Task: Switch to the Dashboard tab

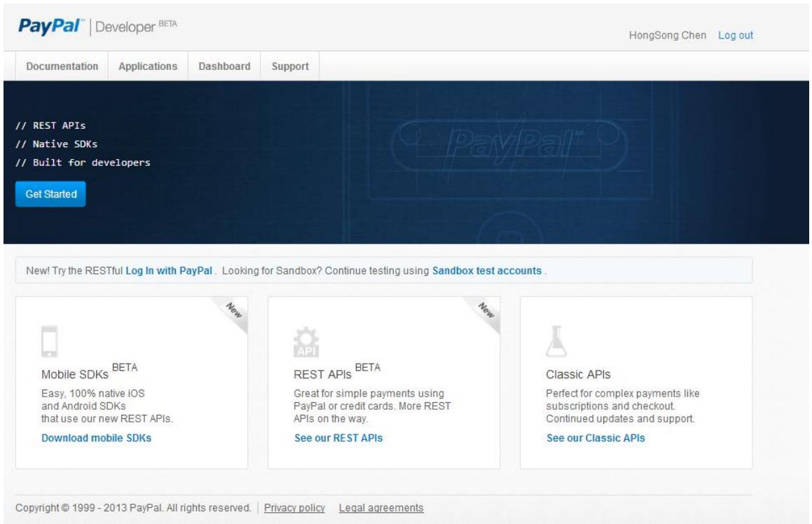Action: click(224, 67)
